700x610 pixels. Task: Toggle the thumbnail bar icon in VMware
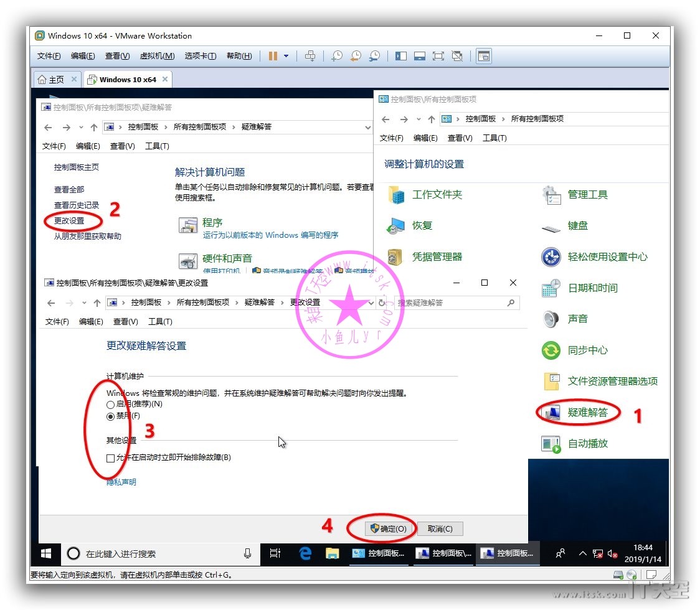coord(420,56)
